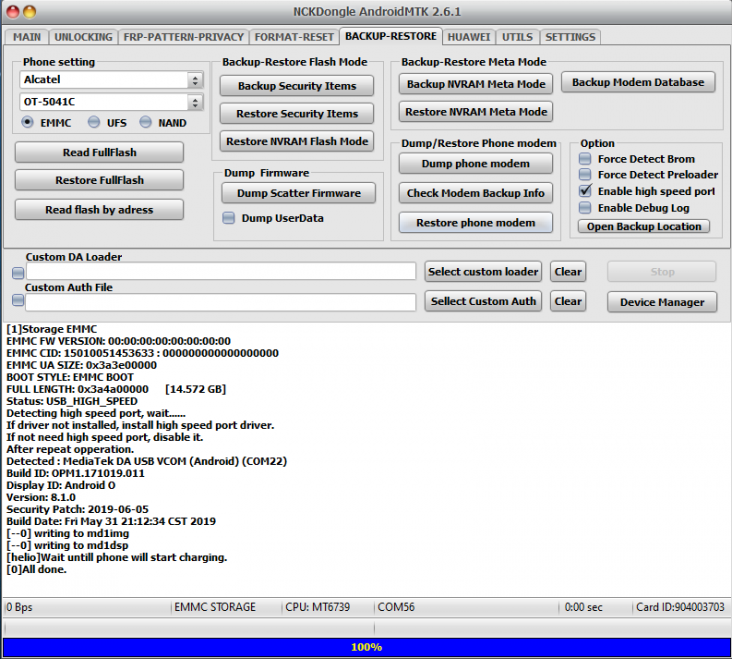Click 'Build ID: OPM1.171019.011' log line

coord(76,473)
